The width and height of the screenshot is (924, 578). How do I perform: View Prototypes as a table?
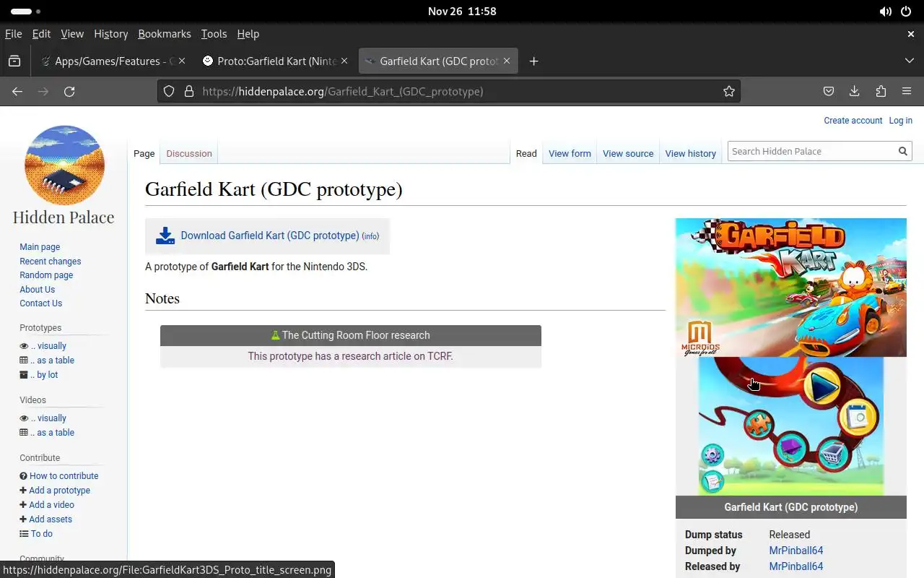pos(52,361)
